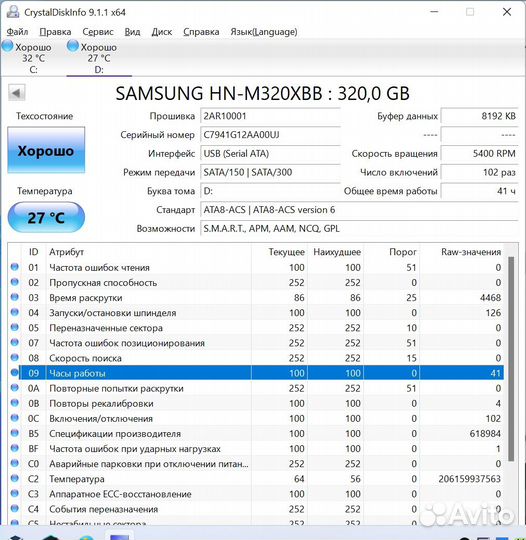Open the Файл menu
Viewport: 526px width, 540px height.
(x=18, y=32)
